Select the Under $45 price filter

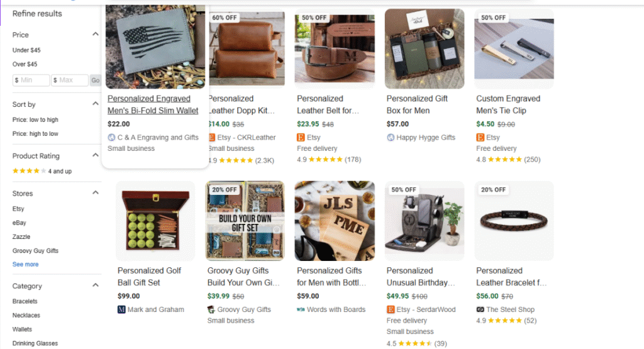click(x=26, y=50)
